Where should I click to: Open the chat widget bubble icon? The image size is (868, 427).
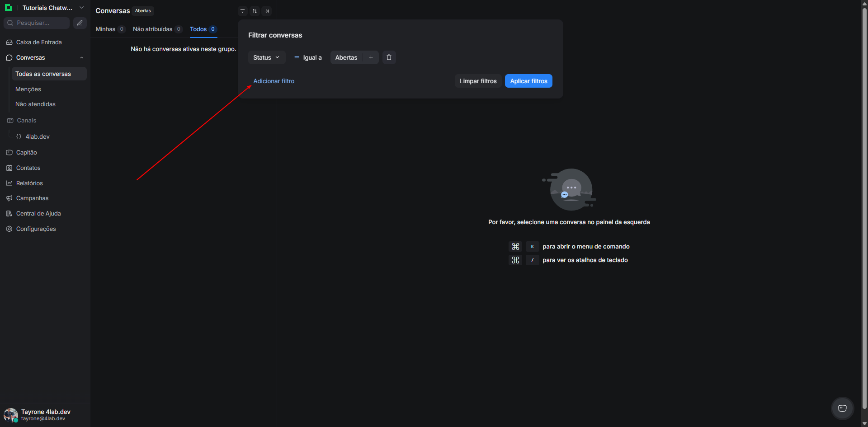tap(842, 408)
